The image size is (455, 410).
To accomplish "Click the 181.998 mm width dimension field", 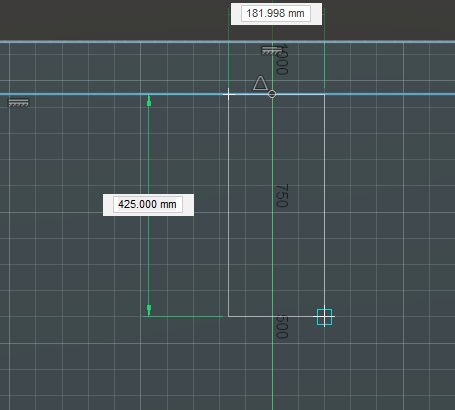I will [x=276, y=14].
